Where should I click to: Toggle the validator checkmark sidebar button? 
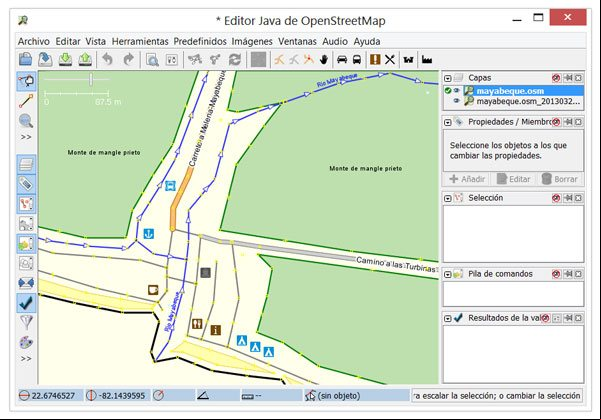coord(26,303)
